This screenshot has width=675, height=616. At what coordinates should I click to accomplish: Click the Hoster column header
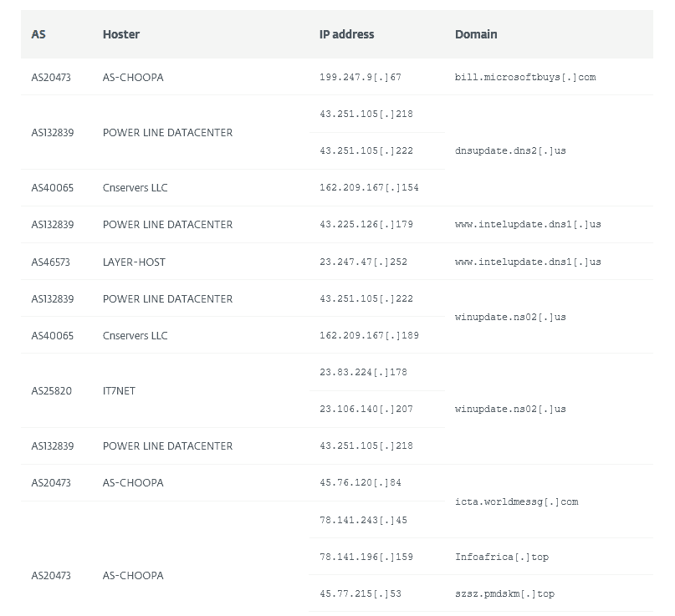coord(121,34)
